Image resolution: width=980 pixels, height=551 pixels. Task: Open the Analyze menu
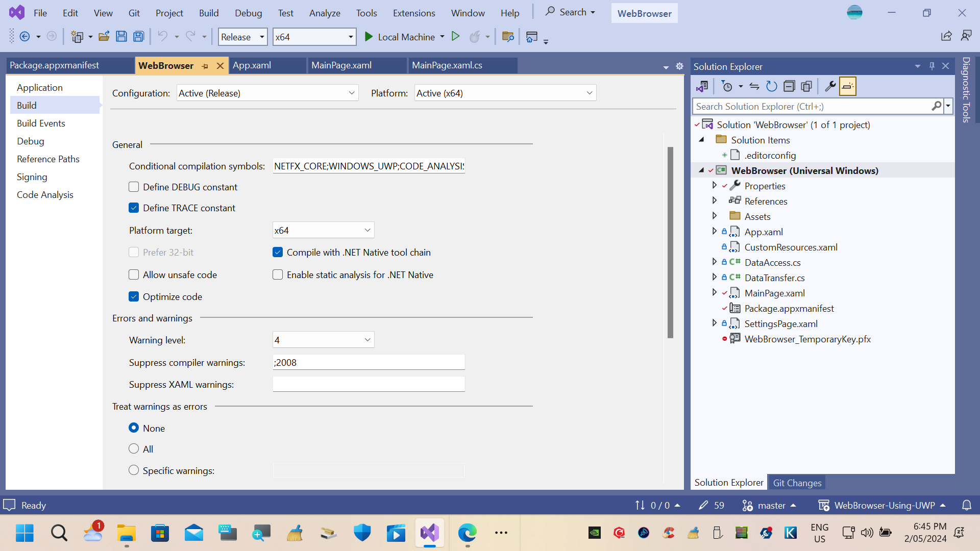pyautogui.click(x=325, y=13)
